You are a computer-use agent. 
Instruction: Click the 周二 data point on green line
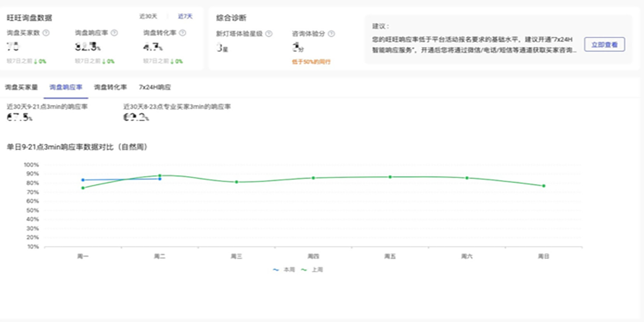click(159, 175)
